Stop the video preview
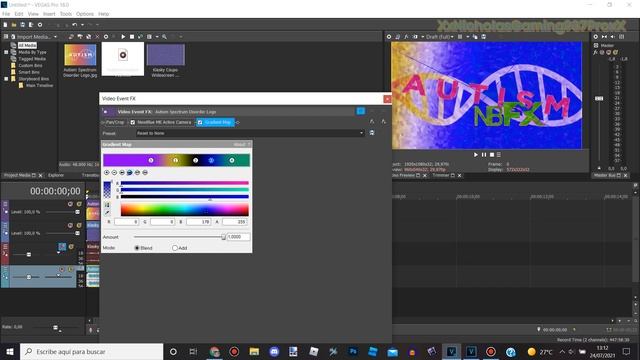This screenshot has width=640, height=360. (492, 155)
